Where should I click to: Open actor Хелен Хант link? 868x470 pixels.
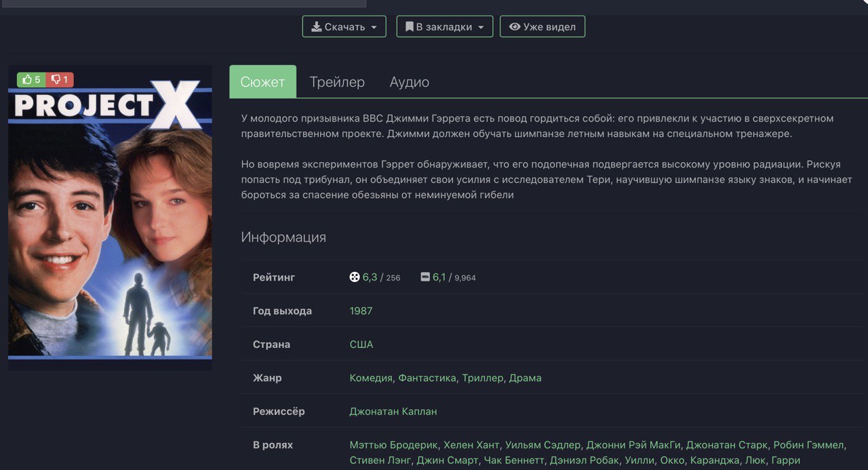471,445
